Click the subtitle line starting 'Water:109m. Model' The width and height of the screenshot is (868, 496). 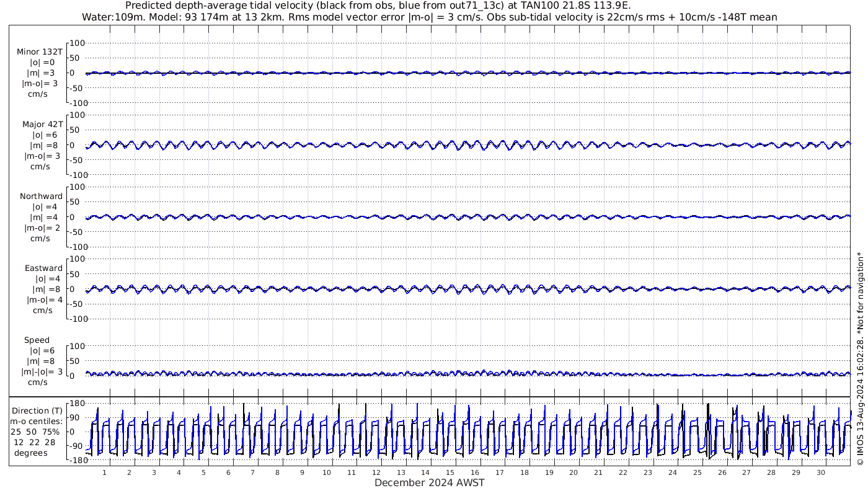point(430,17)
